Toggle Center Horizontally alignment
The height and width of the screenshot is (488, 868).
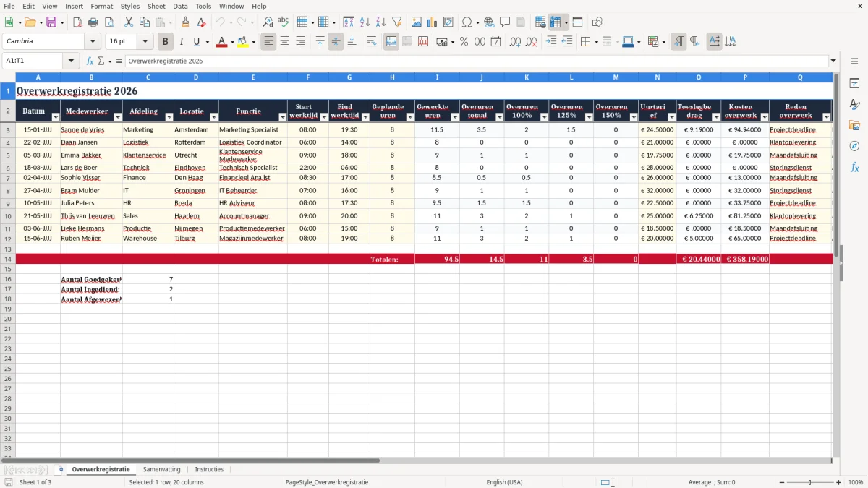pyautogui.click(x=285, y=42)
